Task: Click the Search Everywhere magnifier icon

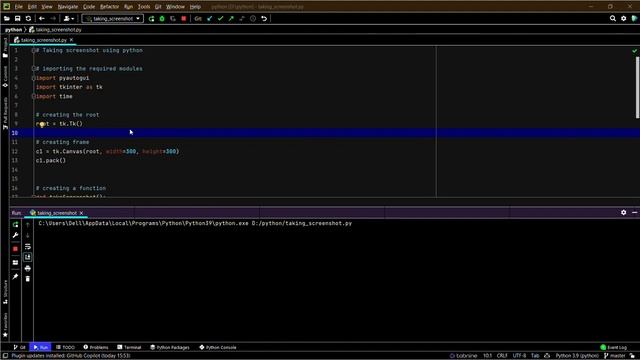Action: pyautogui.click(x=613, y=18)
